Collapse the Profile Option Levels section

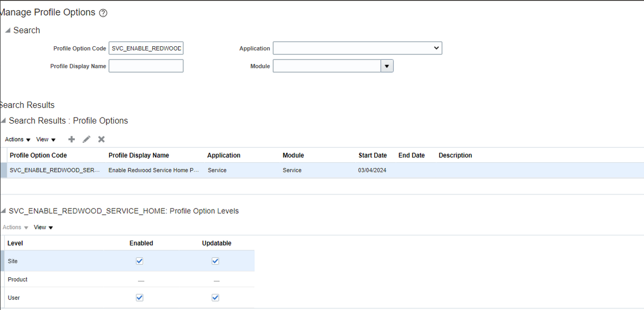[x=4, y=211]
